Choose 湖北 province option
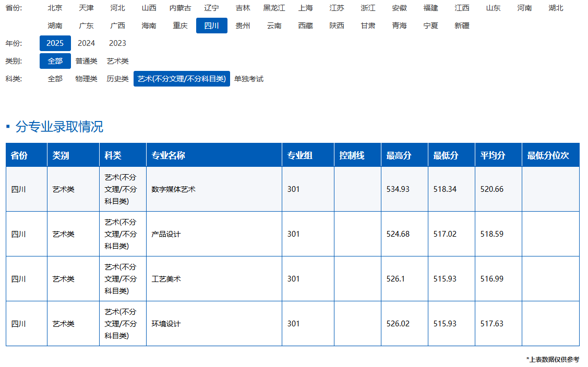The width and height of the screenshot is (588, 367). point(556,8)
